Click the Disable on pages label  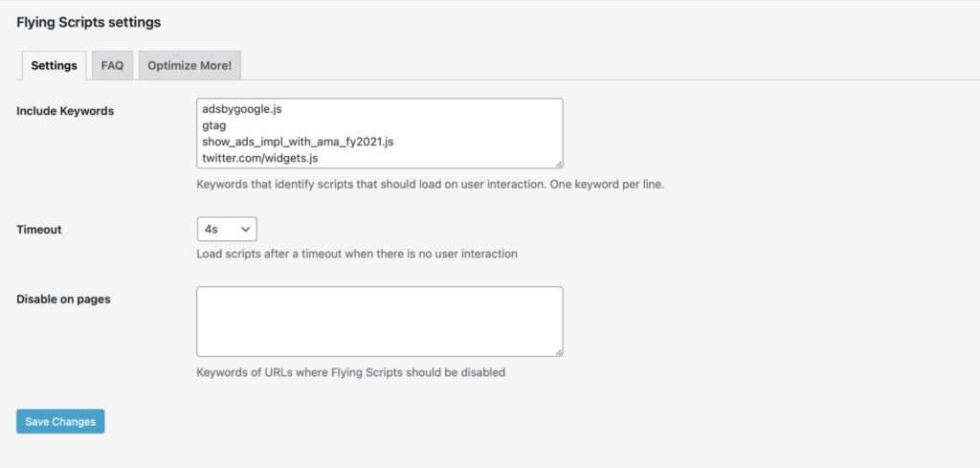[x=63, y=299]
